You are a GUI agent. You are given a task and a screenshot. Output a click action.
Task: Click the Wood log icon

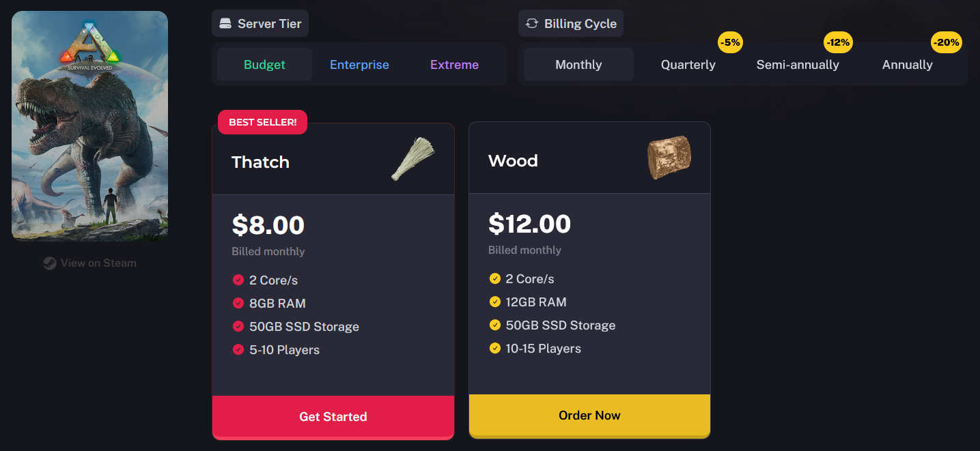pos(669,158)
